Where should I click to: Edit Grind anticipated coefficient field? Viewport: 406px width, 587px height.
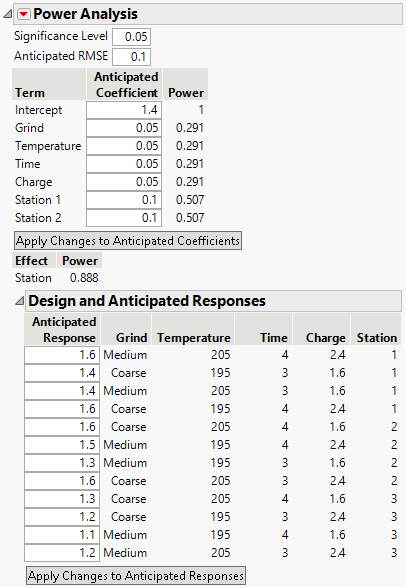pos(124,128)
